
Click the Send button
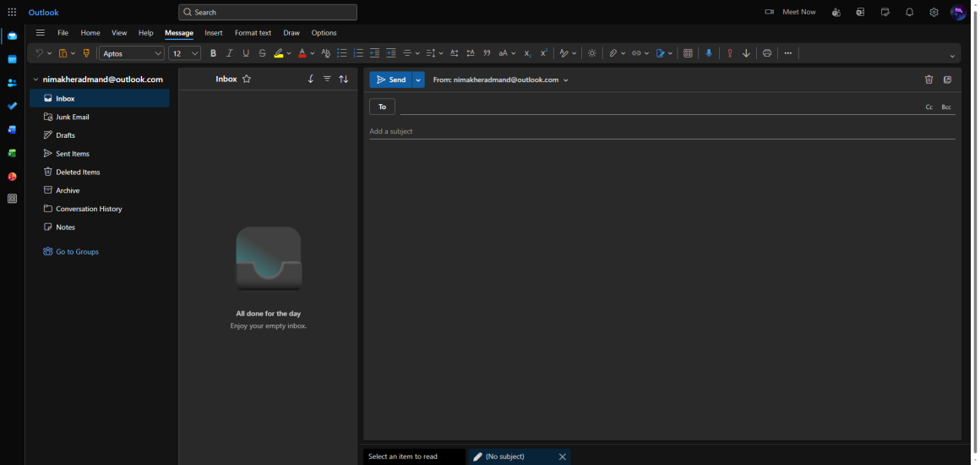390,79
